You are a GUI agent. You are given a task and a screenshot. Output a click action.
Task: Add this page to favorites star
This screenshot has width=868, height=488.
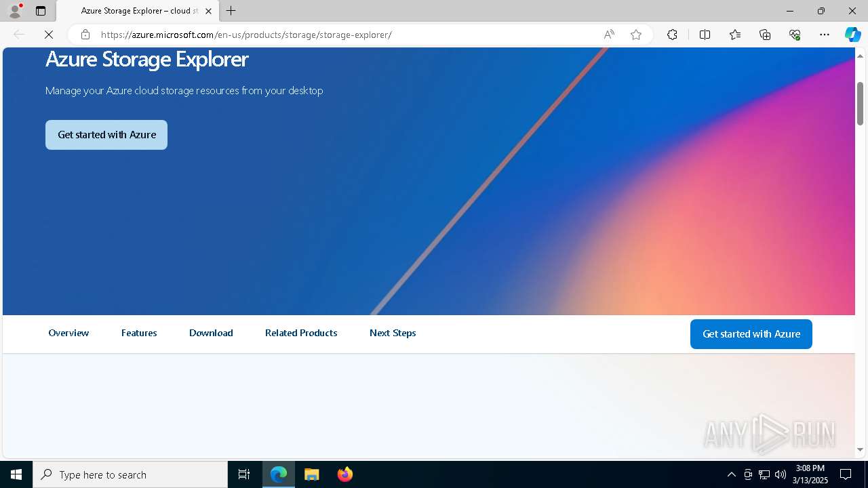pyautogui.click(x=636, y=35)
